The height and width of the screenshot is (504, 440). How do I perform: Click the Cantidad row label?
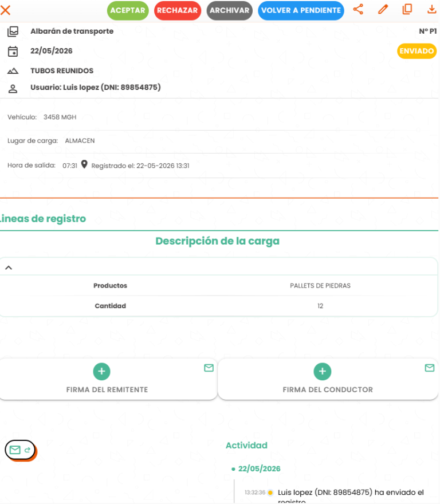111,306
